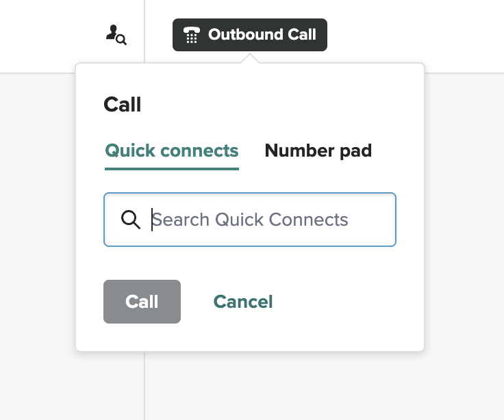Show the Number pad dialer view
The image size is (504, 420).
click(x=318, y=150)
